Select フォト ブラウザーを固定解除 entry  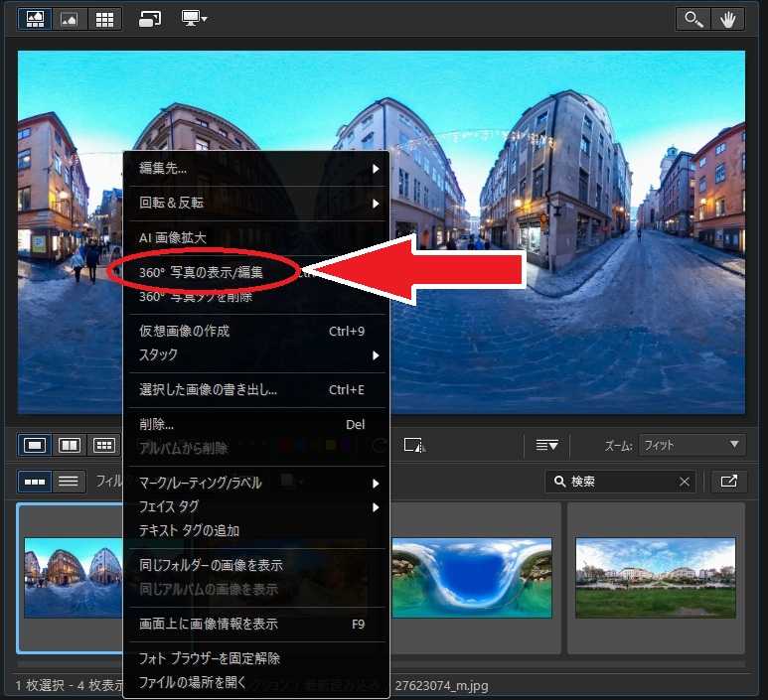point(256,659)
